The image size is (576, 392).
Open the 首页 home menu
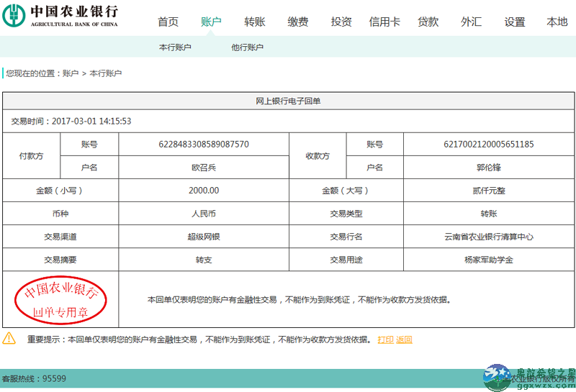(x=168, y=22)
